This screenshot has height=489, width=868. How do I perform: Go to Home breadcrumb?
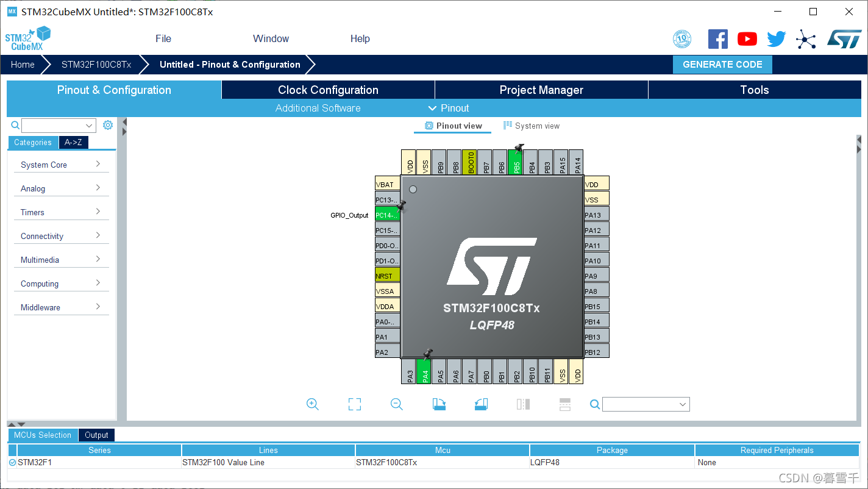coord(23,64)
